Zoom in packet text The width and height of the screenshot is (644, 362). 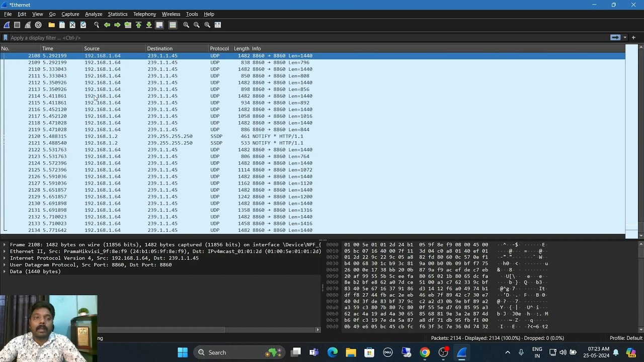point(186,25)
